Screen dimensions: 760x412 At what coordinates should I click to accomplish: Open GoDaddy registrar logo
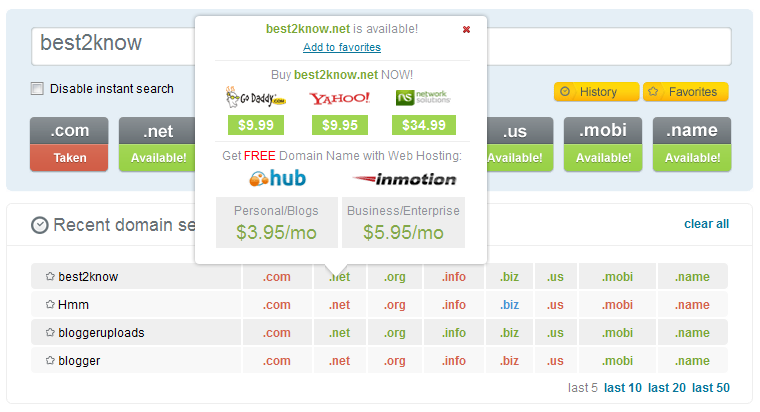coord(255,97)
